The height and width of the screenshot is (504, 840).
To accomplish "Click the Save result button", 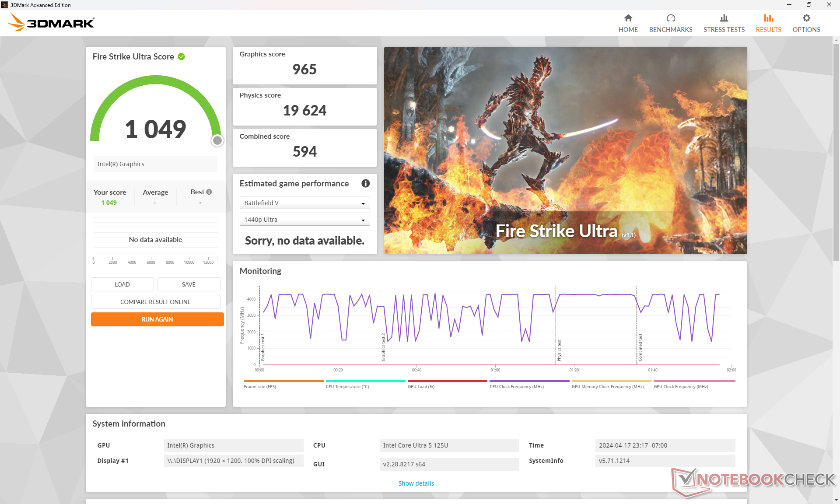I will 189,284.
